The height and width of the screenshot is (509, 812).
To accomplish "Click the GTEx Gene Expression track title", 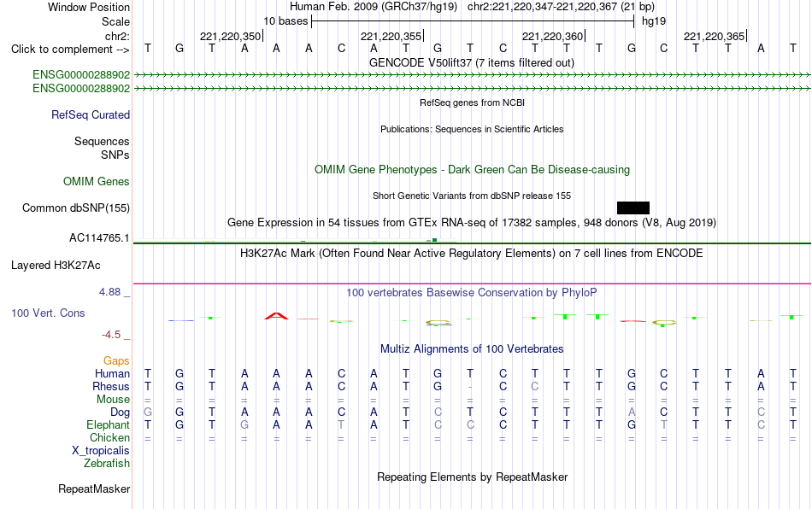I will (x=472, y=222).
